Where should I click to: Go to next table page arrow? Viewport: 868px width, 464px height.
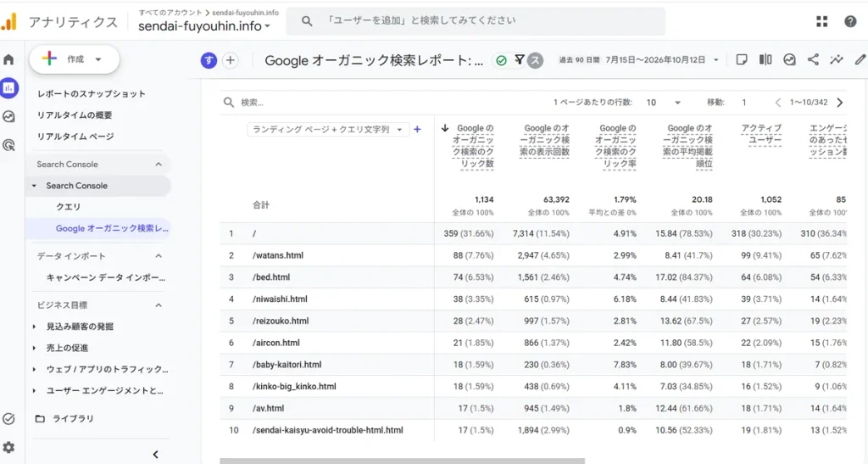tap(840, 103)
